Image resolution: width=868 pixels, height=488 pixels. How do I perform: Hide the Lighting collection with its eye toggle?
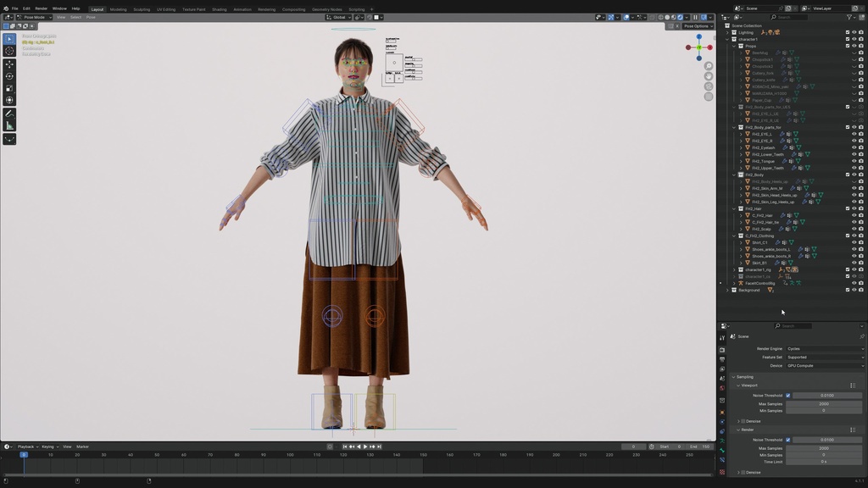(x=853, y=32)
